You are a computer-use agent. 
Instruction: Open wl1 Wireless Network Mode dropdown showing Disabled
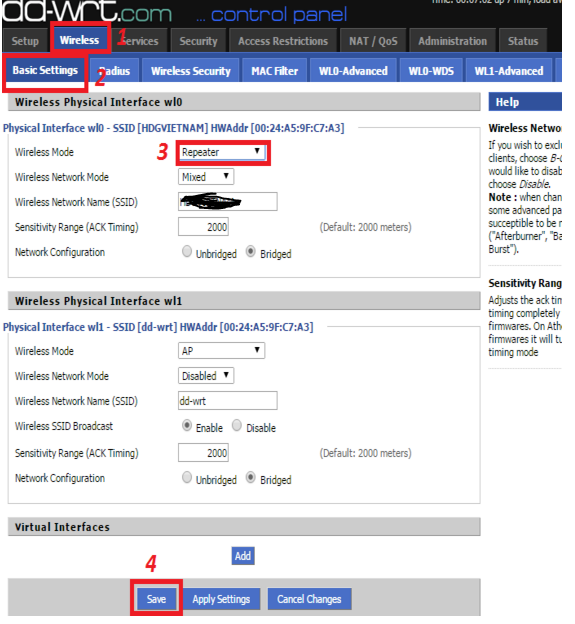point(206,376)
